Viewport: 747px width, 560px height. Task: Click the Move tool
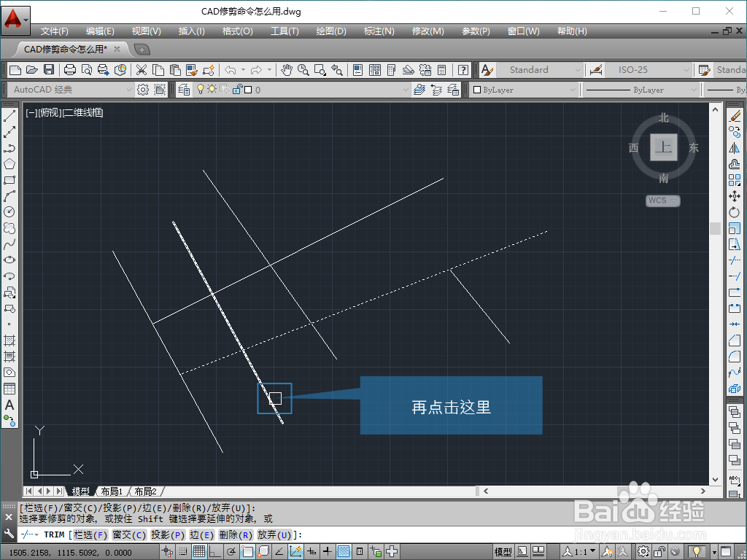pos(735,196)
